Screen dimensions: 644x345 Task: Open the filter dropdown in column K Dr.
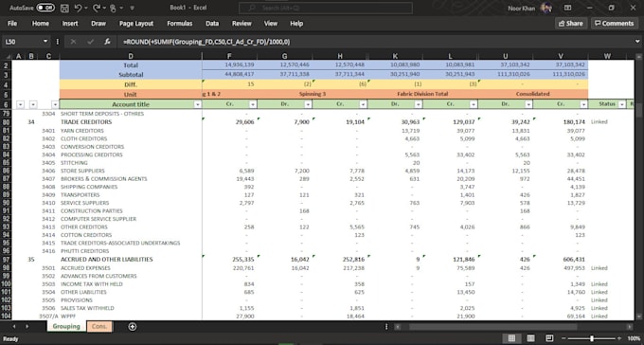pos(418,104)
